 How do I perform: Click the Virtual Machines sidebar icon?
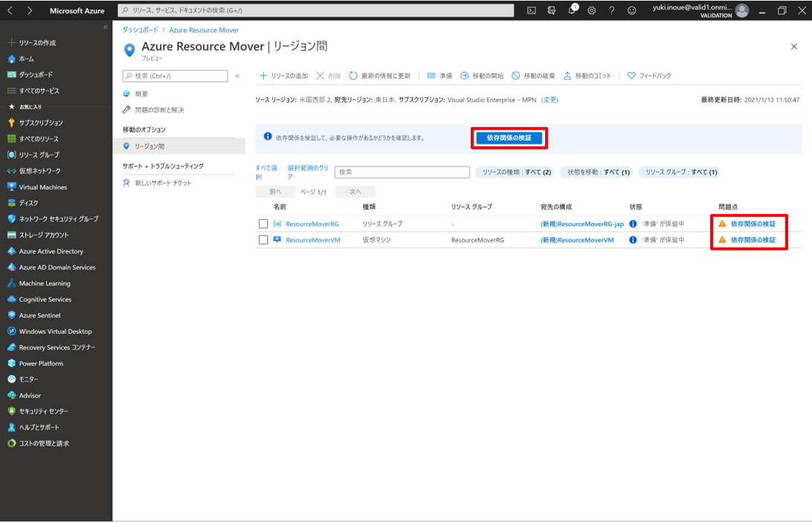11,187
